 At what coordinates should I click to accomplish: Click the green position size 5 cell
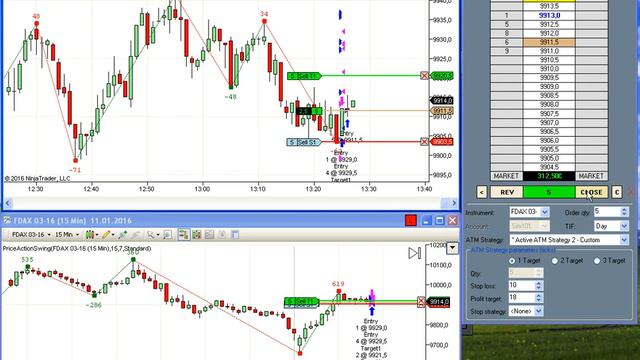click(549, 192)
